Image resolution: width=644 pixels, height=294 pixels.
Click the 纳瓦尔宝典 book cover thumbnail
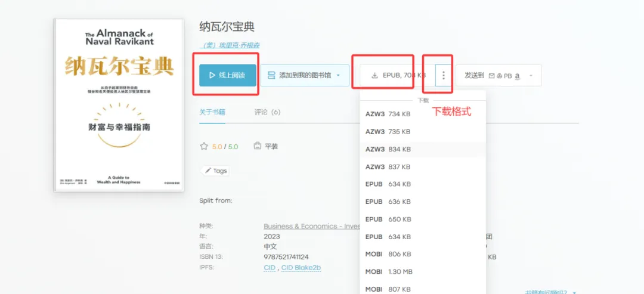119,105
